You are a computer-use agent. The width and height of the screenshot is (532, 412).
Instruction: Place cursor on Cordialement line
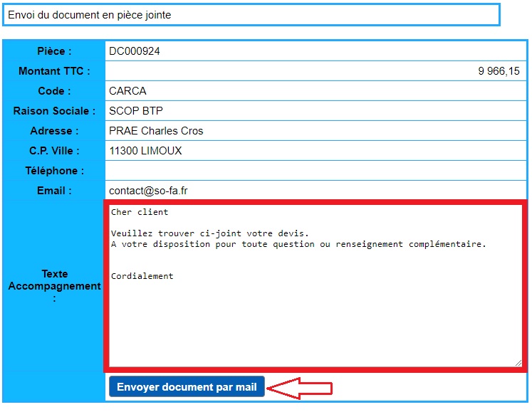coord(142,276)
